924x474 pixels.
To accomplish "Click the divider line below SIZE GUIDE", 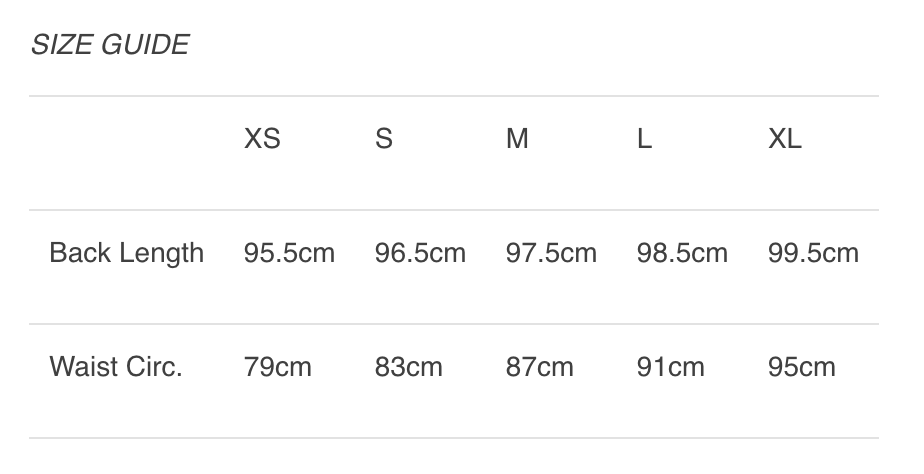I will pyautogui.click(x=454, y=96).
